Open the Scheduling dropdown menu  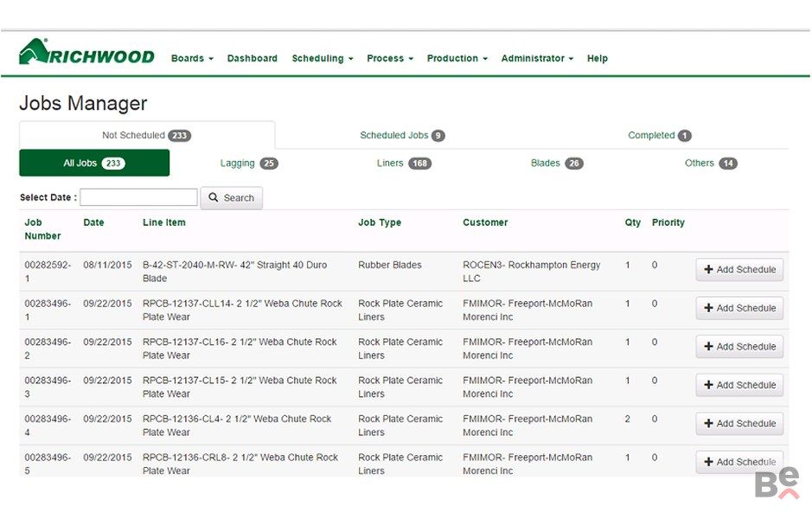322,59
